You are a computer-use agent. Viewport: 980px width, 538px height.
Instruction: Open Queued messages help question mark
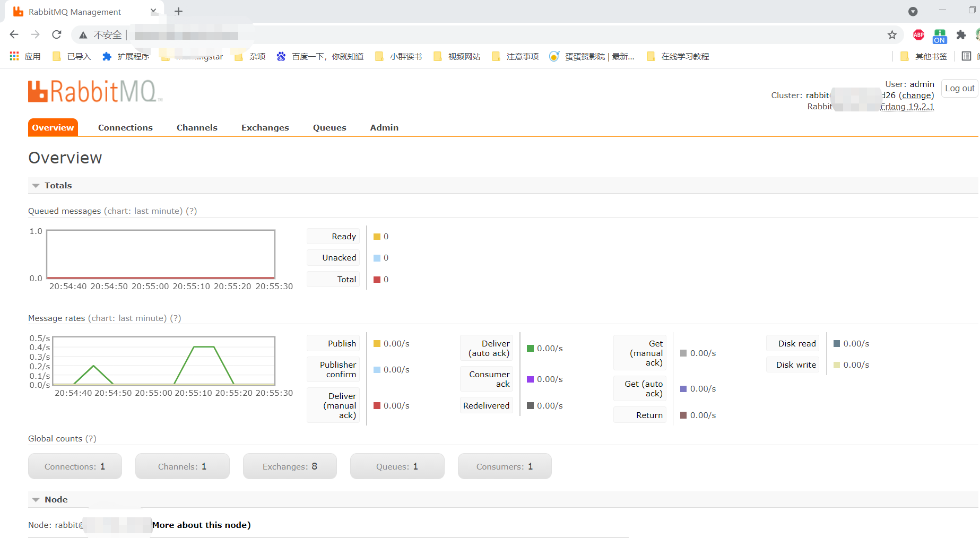tap(191, 211)
